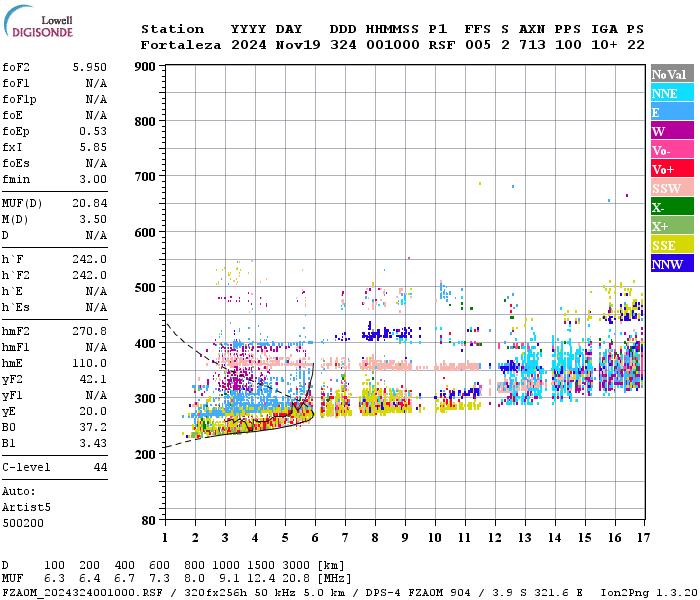Click the Ion2Png version text
700x600 pixels.
650,592
